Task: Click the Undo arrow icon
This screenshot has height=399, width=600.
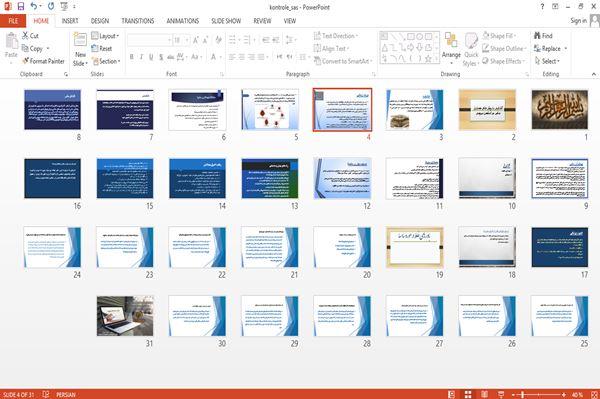Action: (34, 7)
